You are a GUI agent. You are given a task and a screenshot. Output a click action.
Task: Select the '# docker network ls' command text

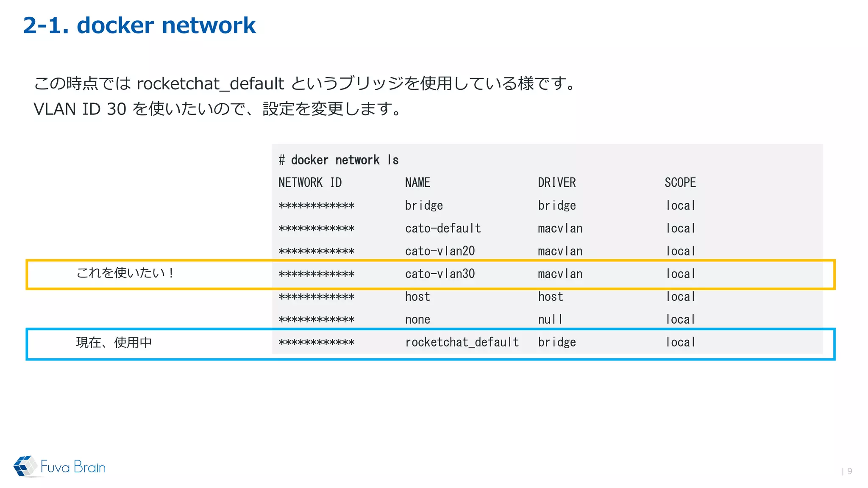(x=339, y=160)
